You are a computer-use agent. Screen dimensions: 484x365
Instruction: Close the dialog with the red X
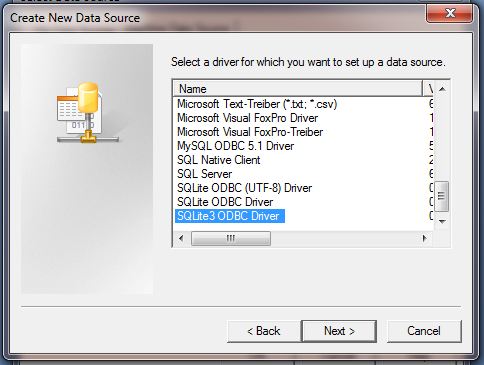[x=450, y=13]
